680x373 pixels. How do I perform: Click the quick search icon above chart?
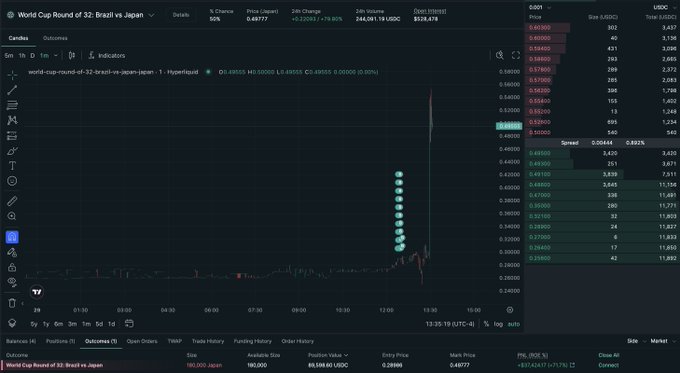(x=500, y=55)
